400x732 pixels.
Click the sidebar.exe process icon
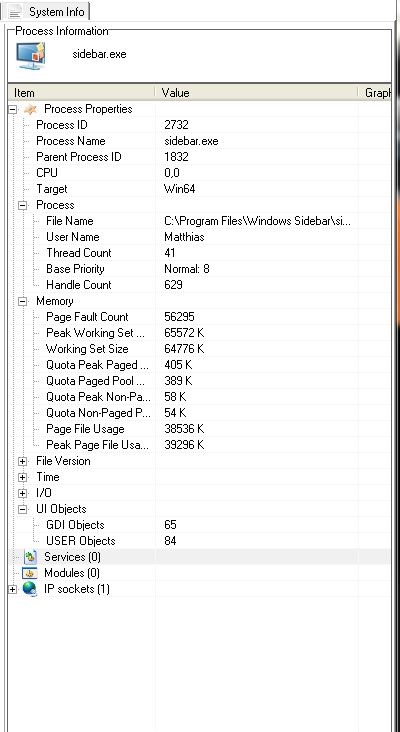coord(31,56)
